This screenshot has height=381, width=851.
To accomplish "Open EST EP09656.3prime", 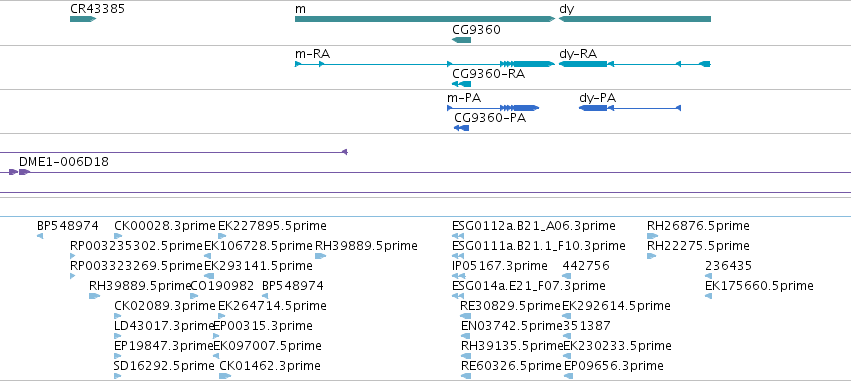I will click(614, 366).
